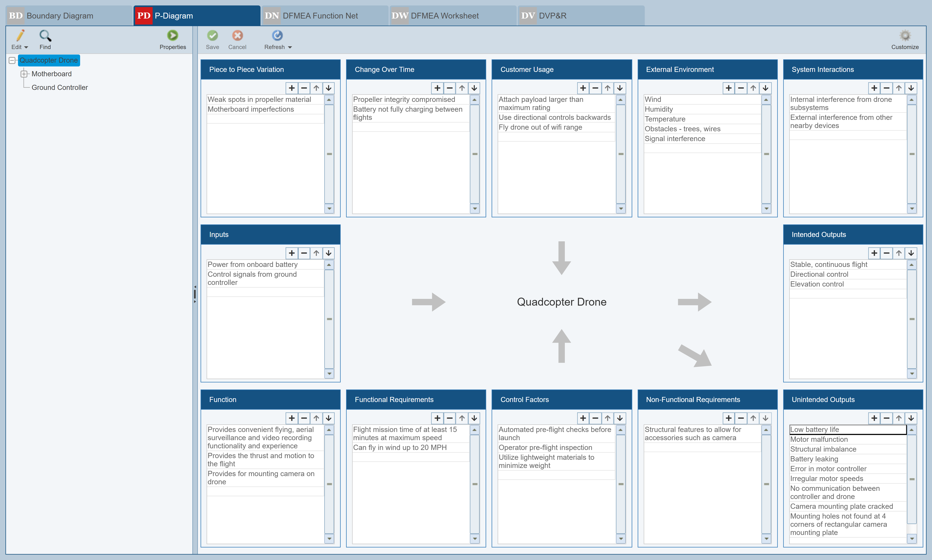Click the left panel splitter handle
This screenshot has width=932, height=560.
tap(195, 294)
